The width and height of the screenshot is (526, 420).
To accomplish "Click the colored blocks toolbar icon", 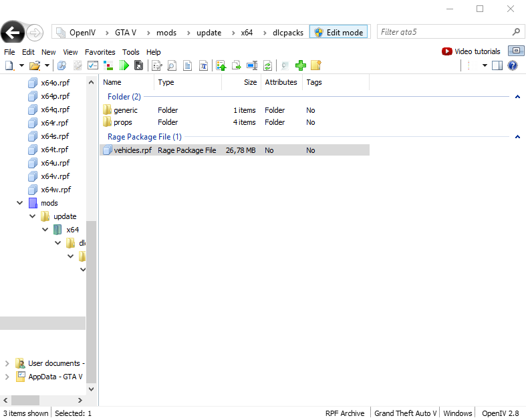I will [108, 65].
